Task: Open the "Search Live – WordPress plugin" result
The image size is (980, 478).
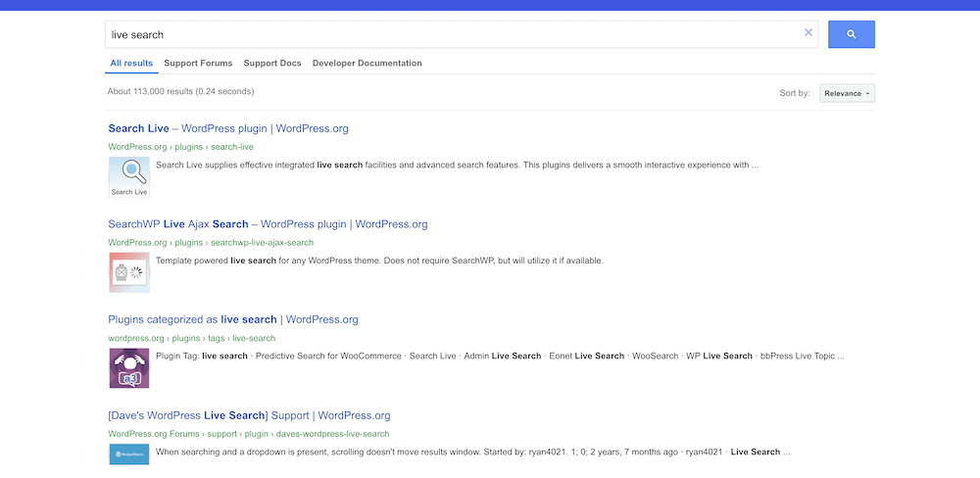Action: coord(228,128)
